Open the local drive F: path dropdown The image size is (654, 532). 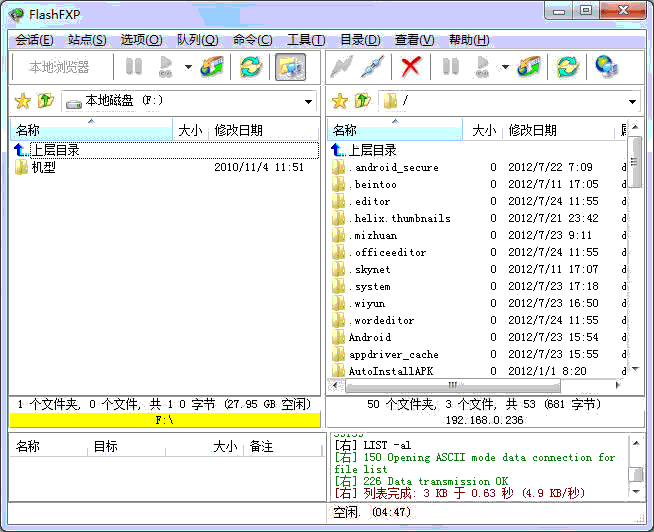308,101
